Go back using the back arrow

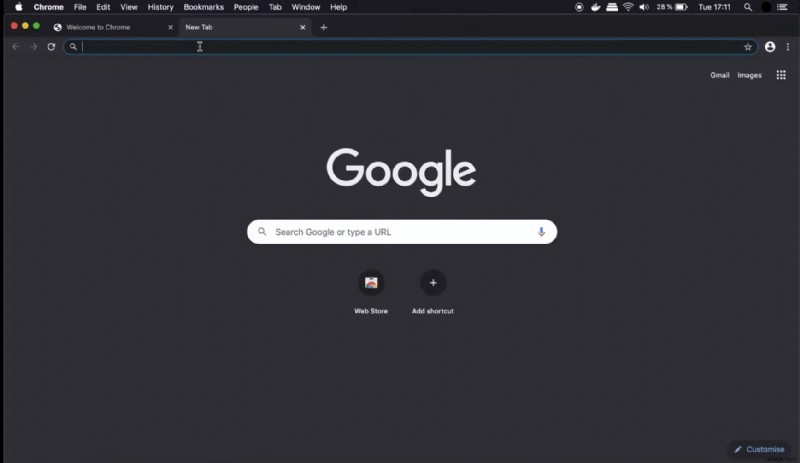pyautogui.click(x=15, y=47)
